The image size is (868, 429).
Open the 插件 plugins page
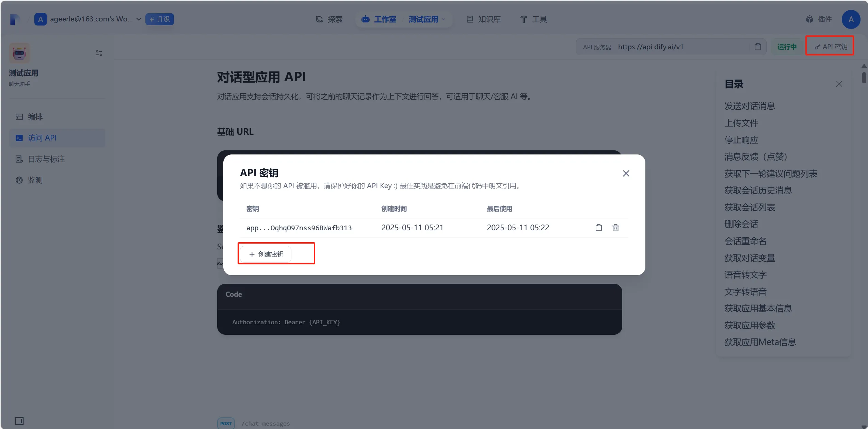819,19
